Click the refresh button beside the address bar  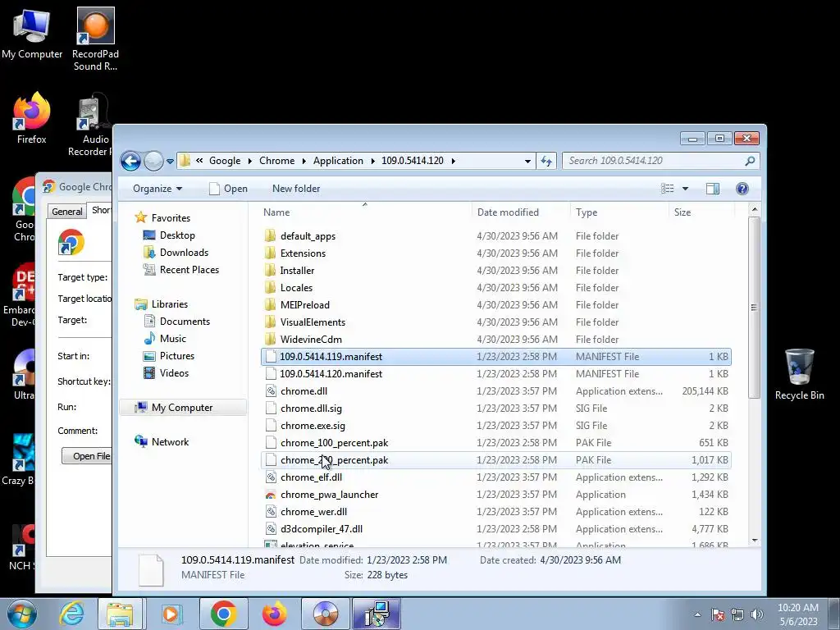point(546,161)
